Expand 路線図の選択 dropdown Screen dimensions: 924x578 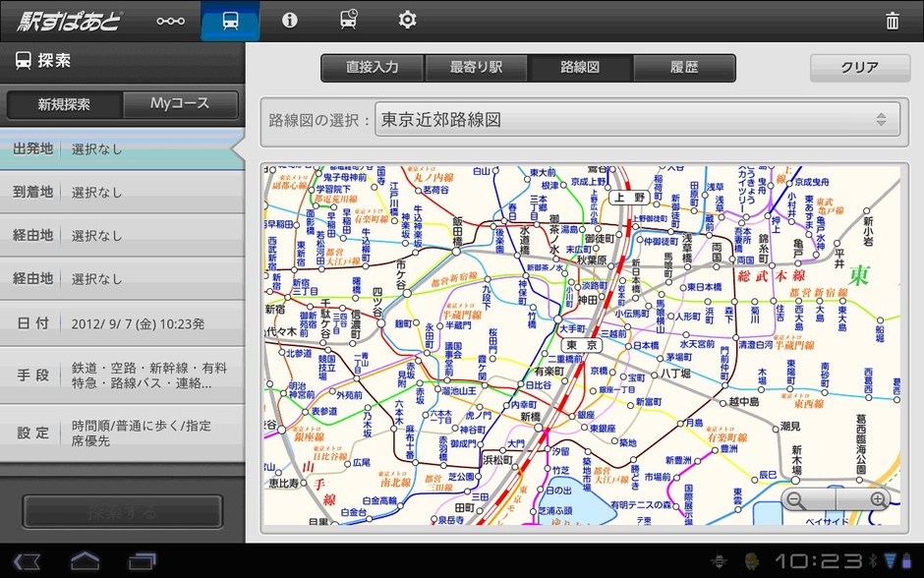tap(635, 120)
